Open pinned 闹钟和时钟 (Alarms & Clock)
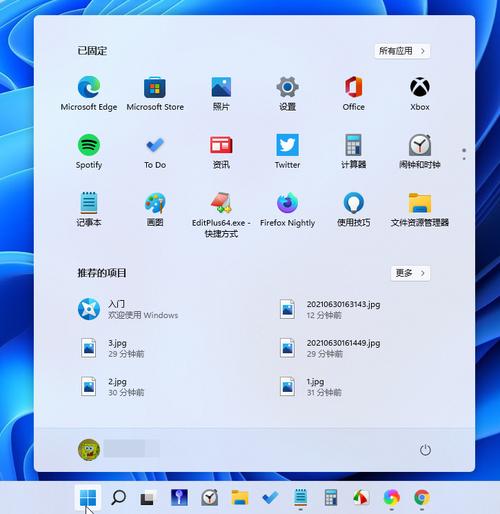 tap(420, 152)
